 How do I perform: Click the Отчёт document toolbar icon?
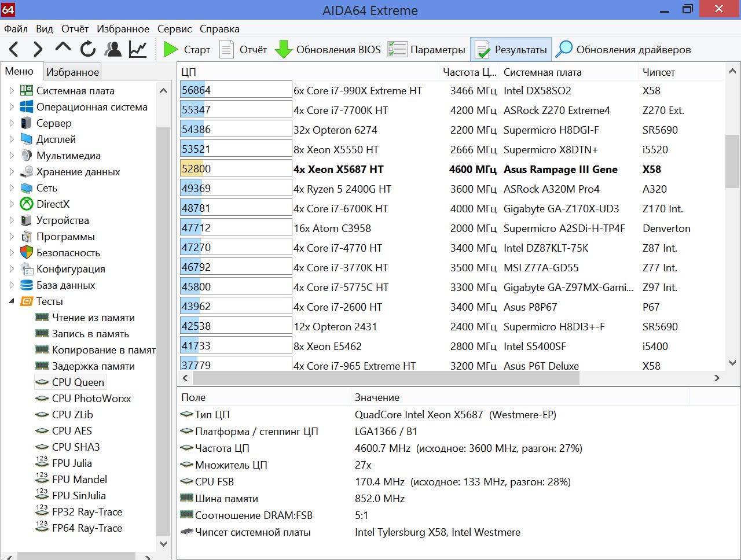coord(226,50)
